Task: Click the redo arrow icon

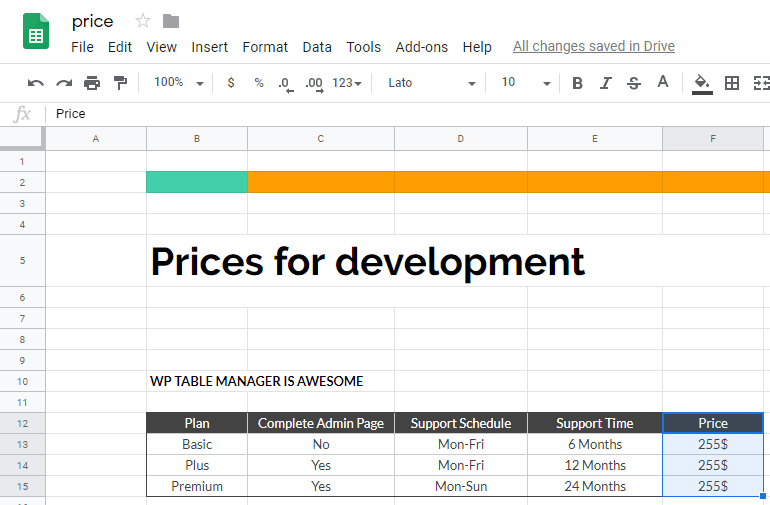Action: click(x=64, y=83)
